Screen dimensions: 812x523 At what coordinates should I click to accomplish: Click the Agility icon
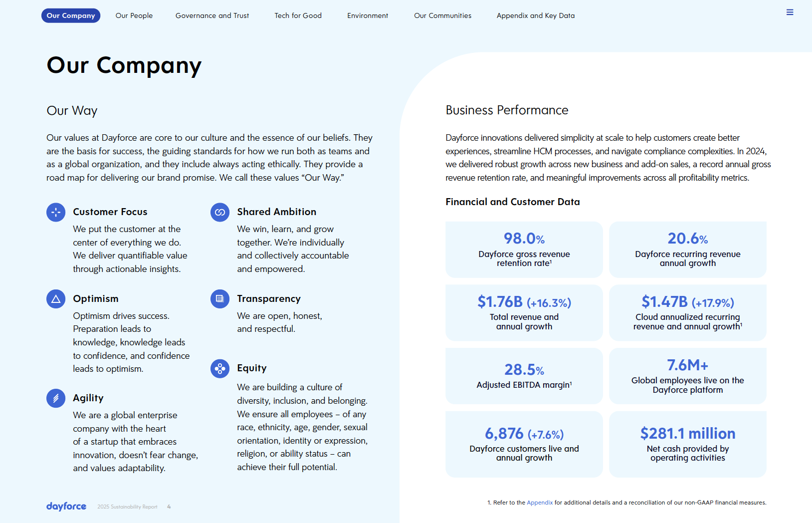click(x=56, y=398)
